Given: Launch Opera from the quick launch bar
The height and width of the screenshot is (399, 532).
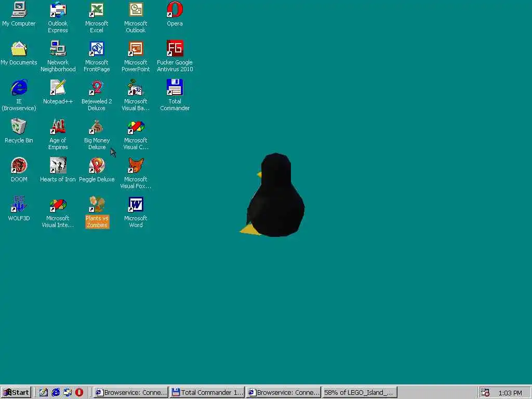Looking at the screenshot, I should tap(79, 393).
